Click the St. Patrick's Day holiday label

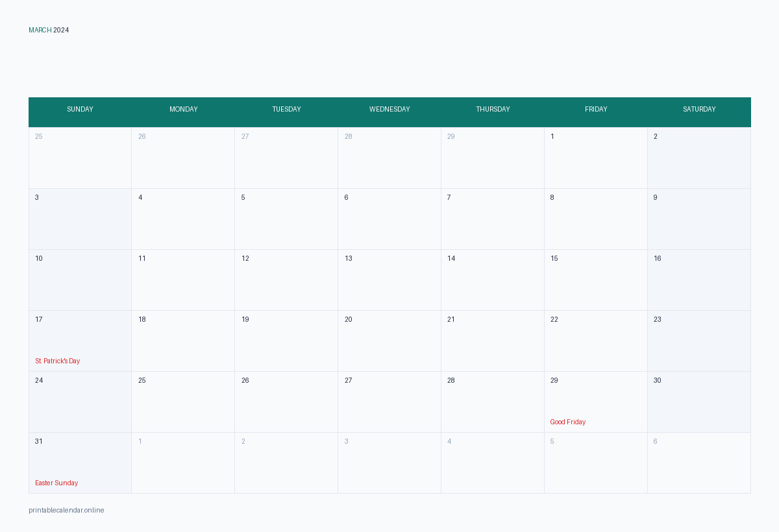pos(58,361)
